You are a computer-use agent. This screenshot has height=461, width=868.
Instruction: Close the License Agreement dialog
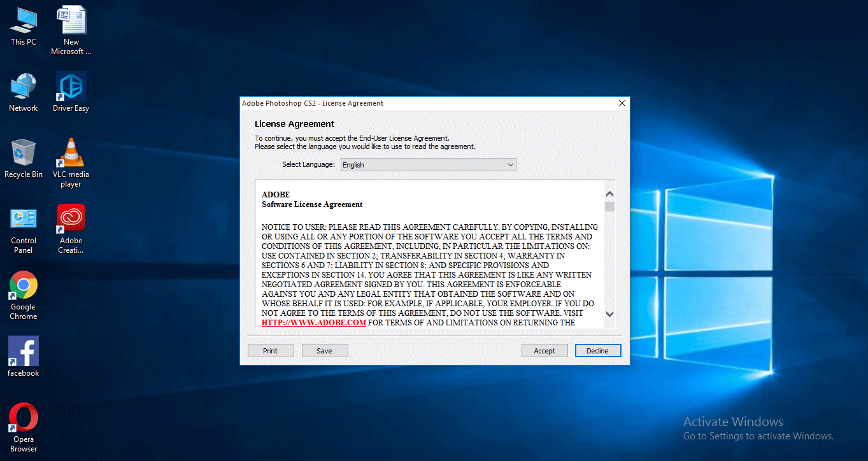click(x=622, y=103)
